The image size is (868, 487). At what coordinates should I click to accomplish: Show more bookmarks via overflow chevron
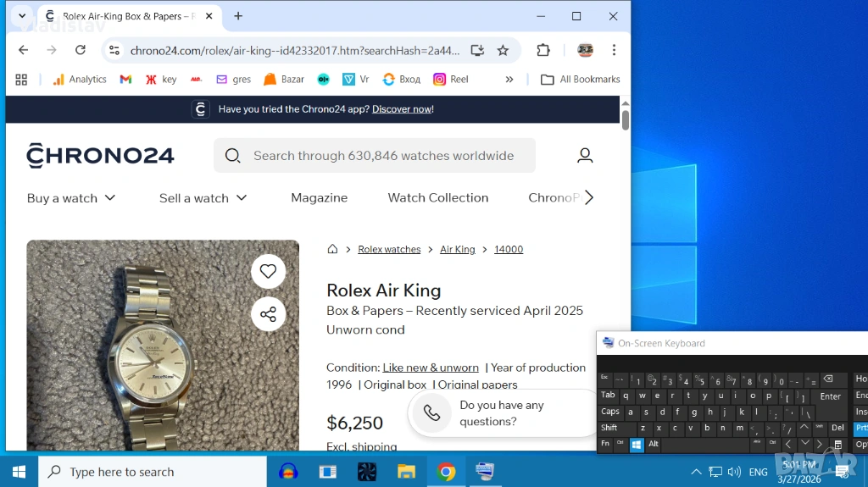509,79
